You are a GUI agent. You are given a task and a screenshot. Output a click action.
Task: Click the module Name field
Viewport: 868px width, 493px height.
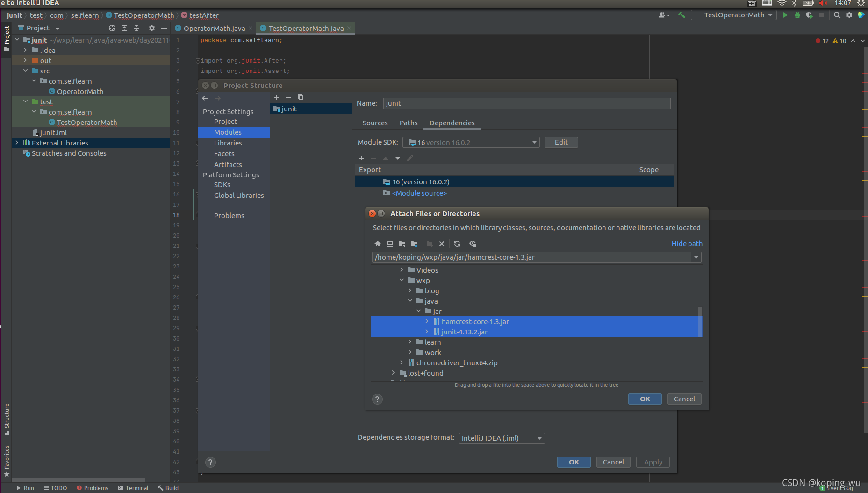point(527,103)
